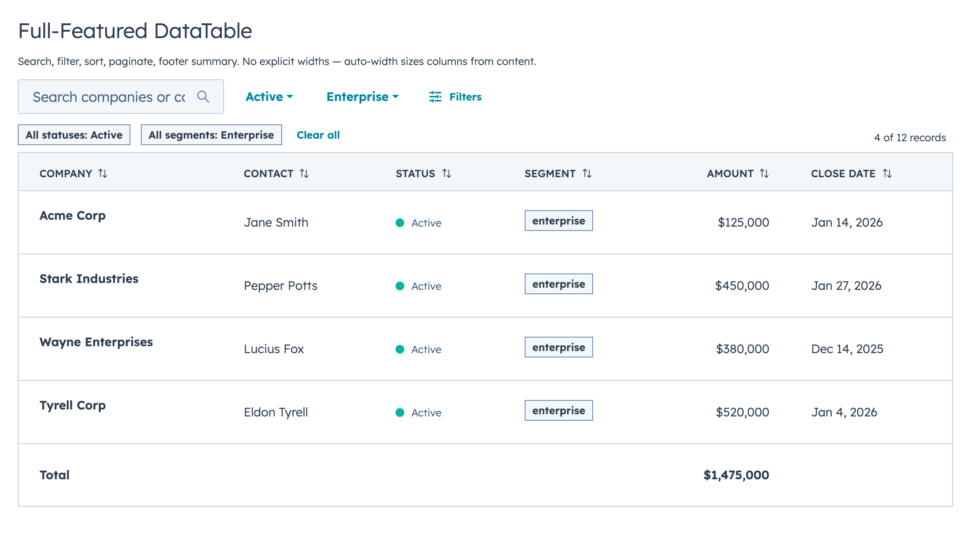Image resolution: width=980 pixels, height=533 pixels.
Task: Click the Close Date column header
Action: point(843,173)
